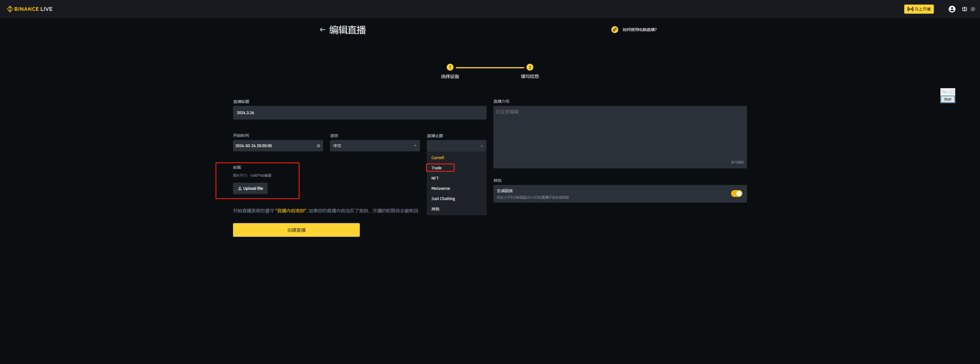Click the 直播标题 title input field
This screenshot has width=980, height=364.
point(359,113)
